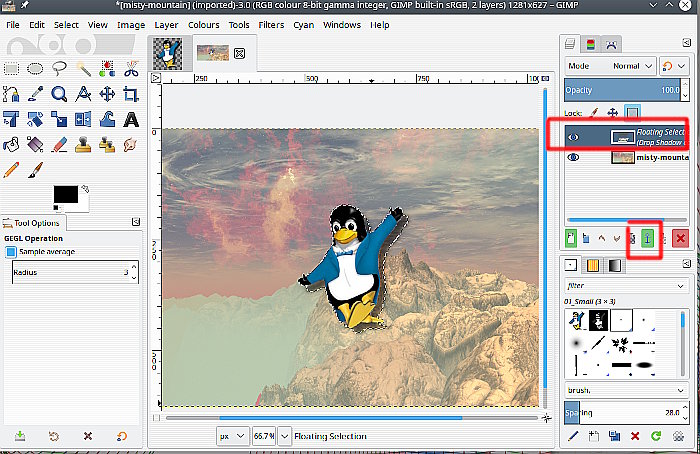The width and height of the screenshot is (700, 454).
Task: Open the image menu at ruler corner
Action: coord(155,78)
